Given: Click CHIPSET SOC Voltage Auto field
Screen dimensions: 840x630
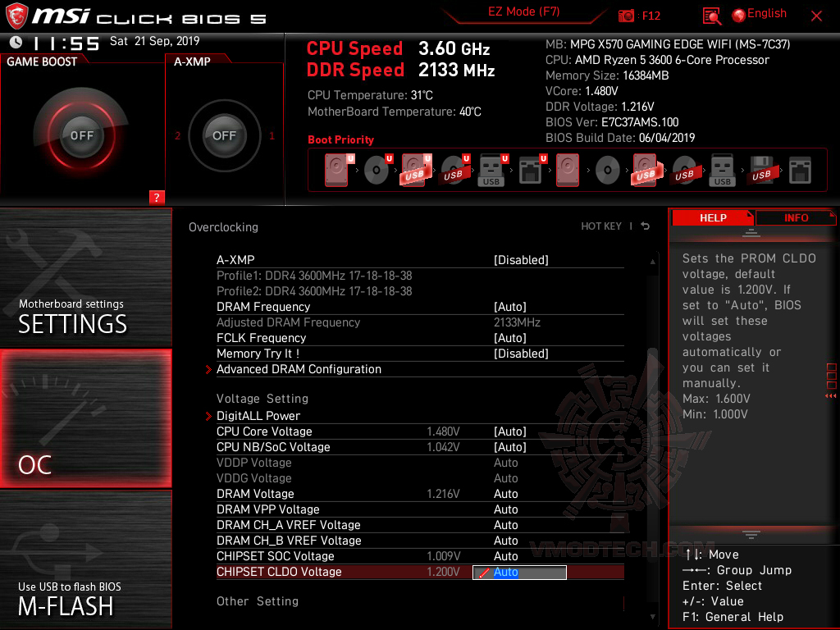Looking at the screenshot, I should [505, 555].
